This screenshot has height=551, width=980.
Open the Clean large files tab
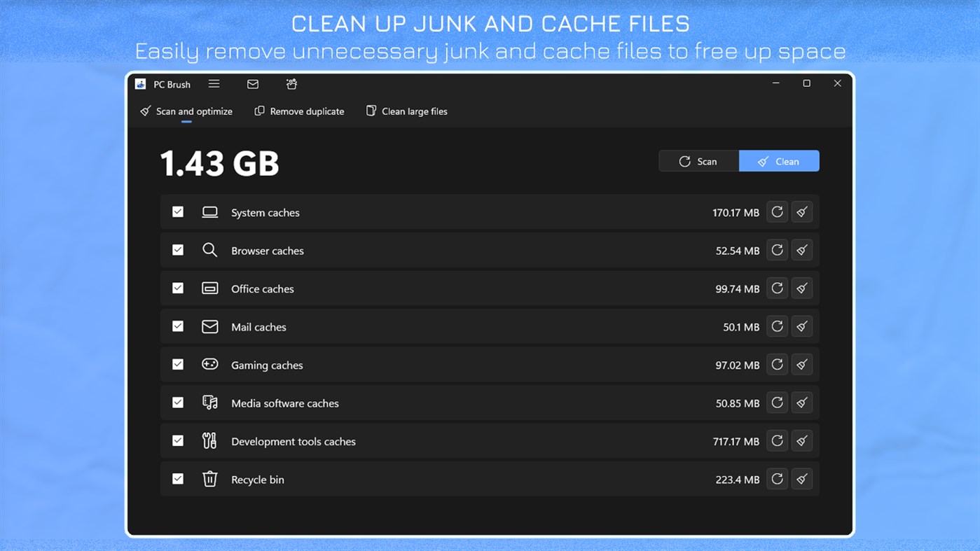pyautogui.click(x=406, y=111)
